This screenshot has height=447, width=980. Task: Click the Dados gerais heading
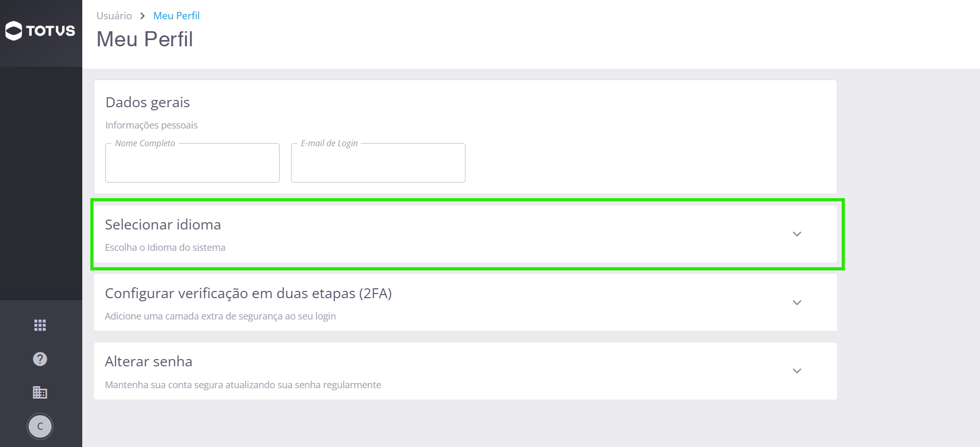click(x=147, y=103)
